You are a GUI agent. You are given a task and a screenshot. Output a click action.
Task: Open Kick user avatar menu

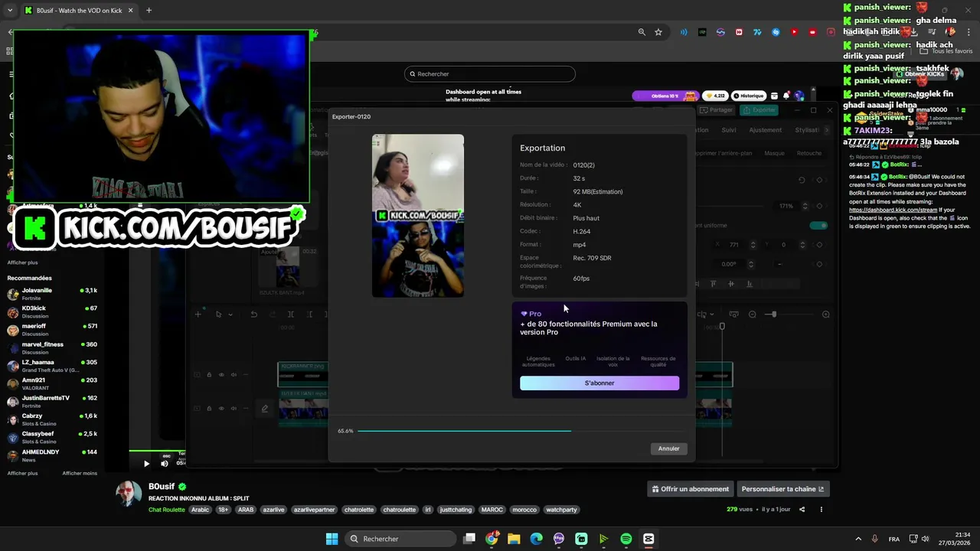pyautogui.click(x=799, y=96)
